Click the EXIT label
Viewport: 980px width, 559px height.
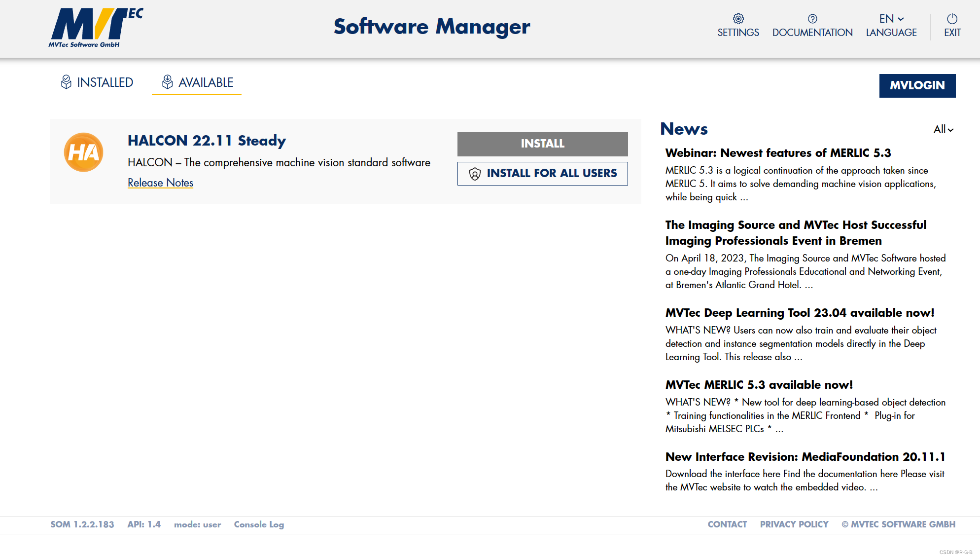(952, 33)
